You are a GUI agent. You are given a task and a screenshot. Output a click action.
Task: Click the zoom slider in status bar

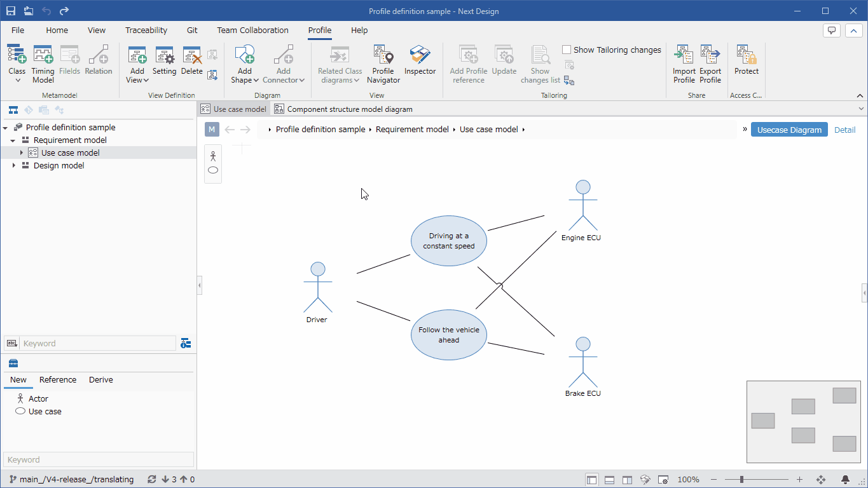pos(741,480)
